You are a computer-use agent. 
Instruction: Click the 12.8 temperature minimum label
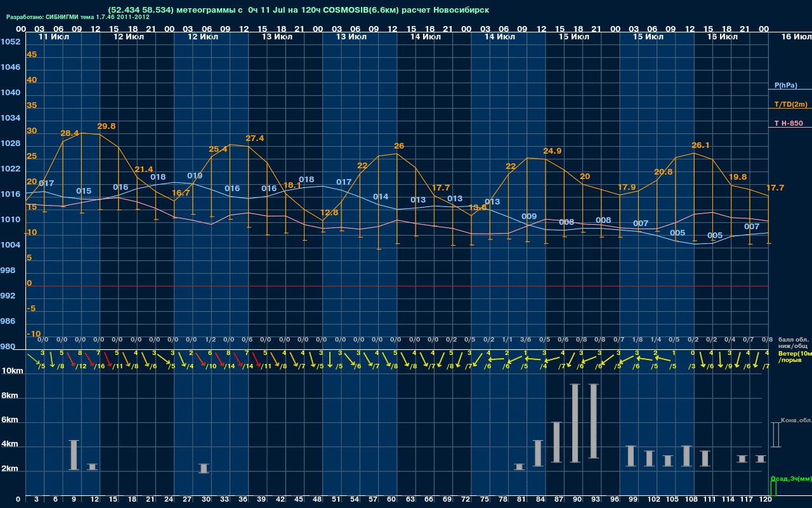(329, 213)
